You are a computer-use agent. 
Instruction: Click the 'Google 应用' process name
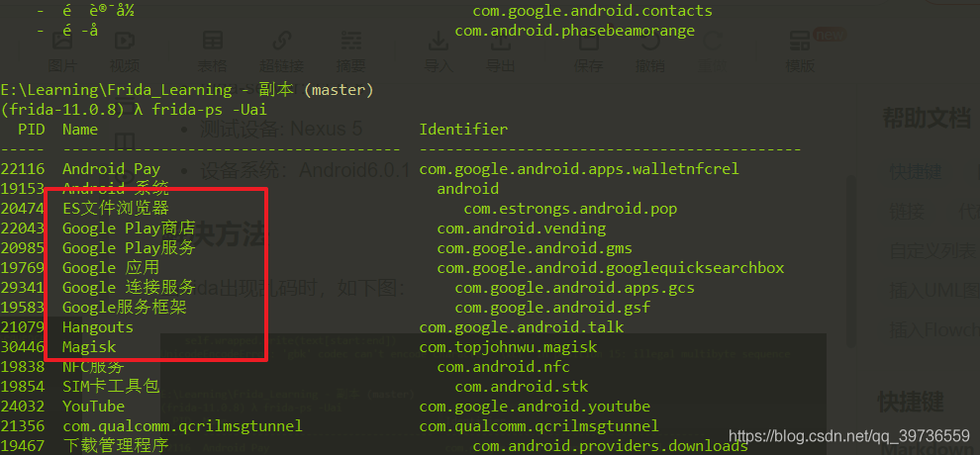click(111, 268)
